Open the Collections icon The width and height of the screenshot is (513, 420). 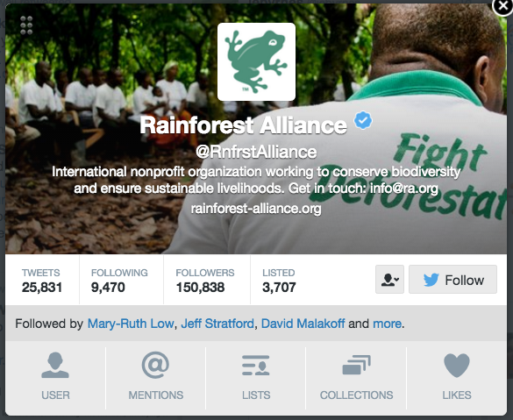[x=356, y=365]
